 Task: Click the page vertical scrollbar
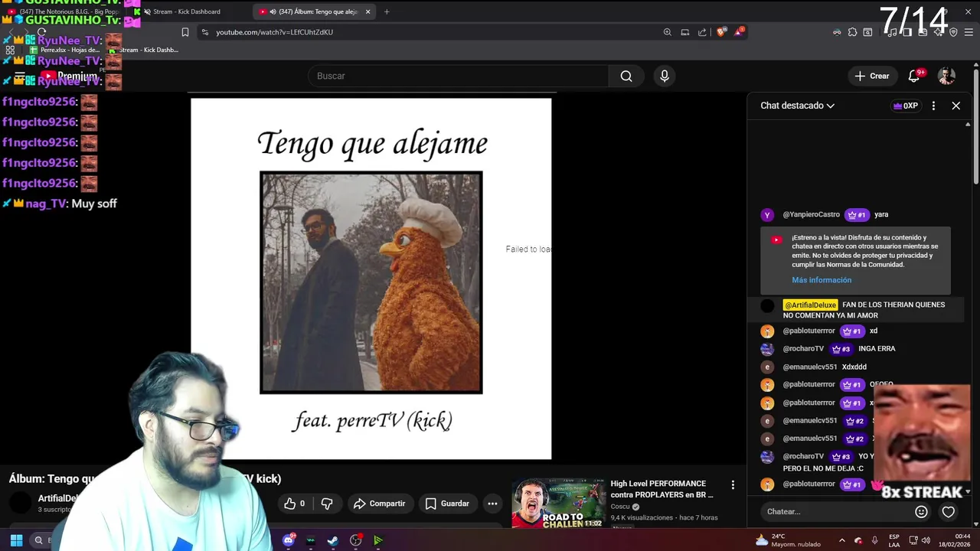pyautogui.click(x=976, y=126)
